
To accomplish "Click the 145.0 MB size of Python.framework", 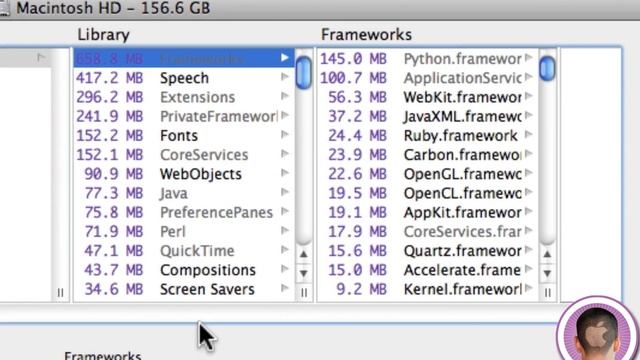I will pyautogui.click(x=353, y=58).
